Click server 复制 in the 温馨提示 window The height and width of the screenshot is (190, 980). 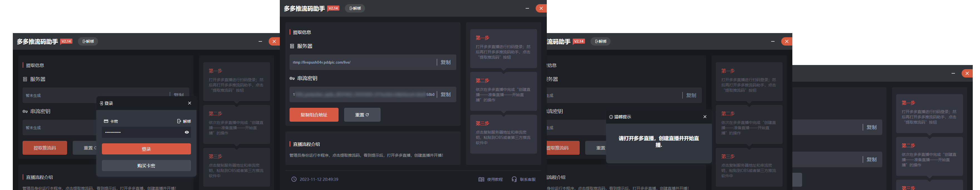691,95
